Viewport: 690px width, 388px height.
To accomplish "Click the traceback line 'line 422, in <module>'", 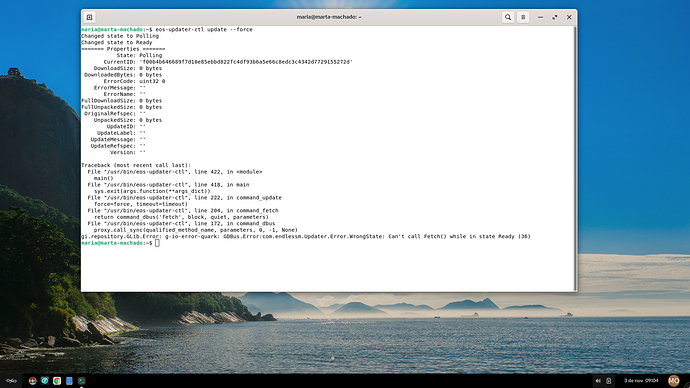I will coord(175,172).
